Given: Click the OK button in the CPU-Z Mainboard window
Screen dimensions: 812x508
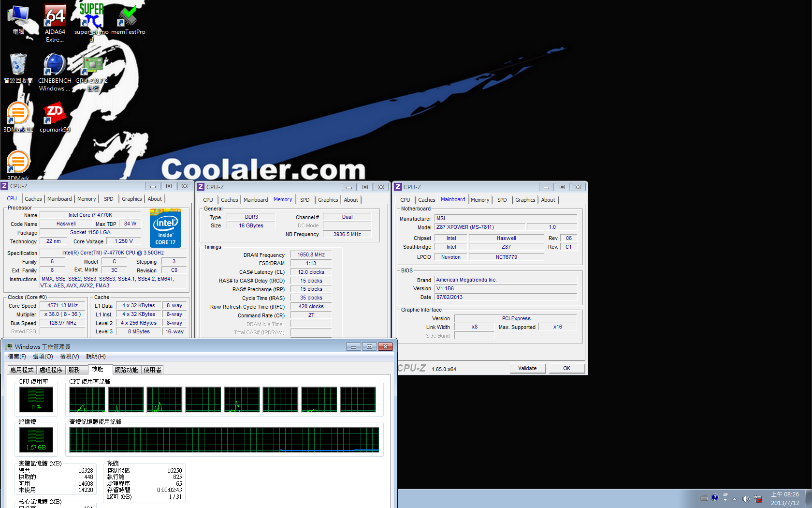Looking at the screenshot, I should click(x=566, y=368).
